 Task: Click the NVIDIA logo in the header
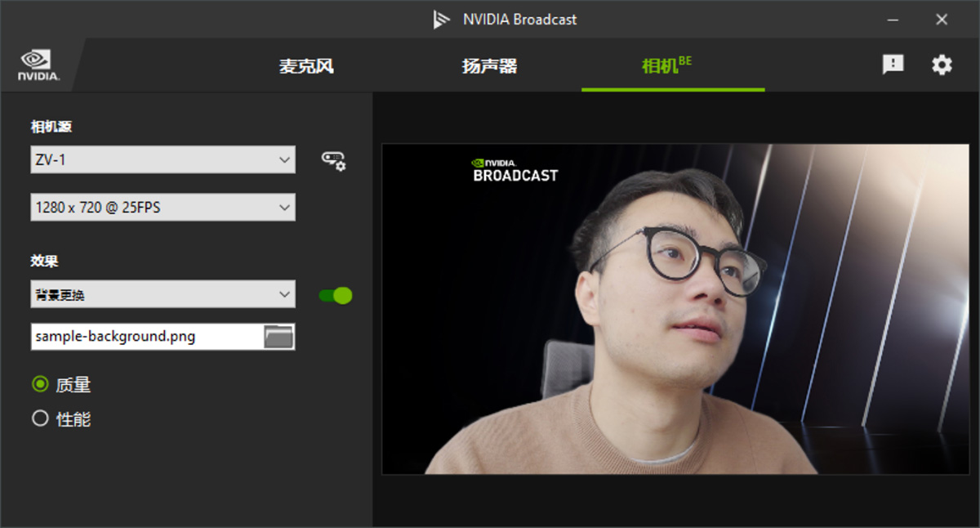38,65
